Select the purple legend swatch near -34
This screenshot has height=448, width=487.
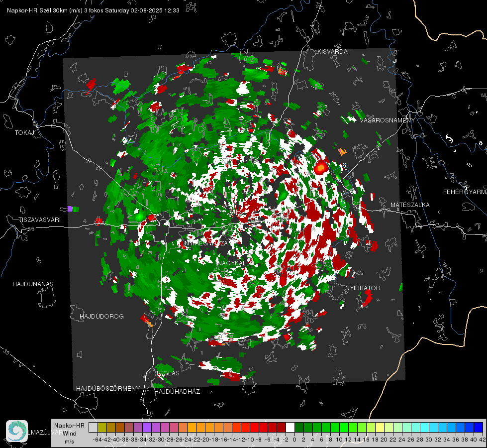pos(147,428)
